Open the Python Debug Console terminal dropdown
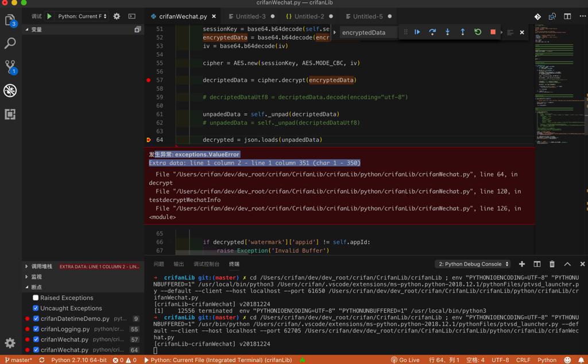Image resolution: width=588 pixels, height=364 pixels. point(473,264)
